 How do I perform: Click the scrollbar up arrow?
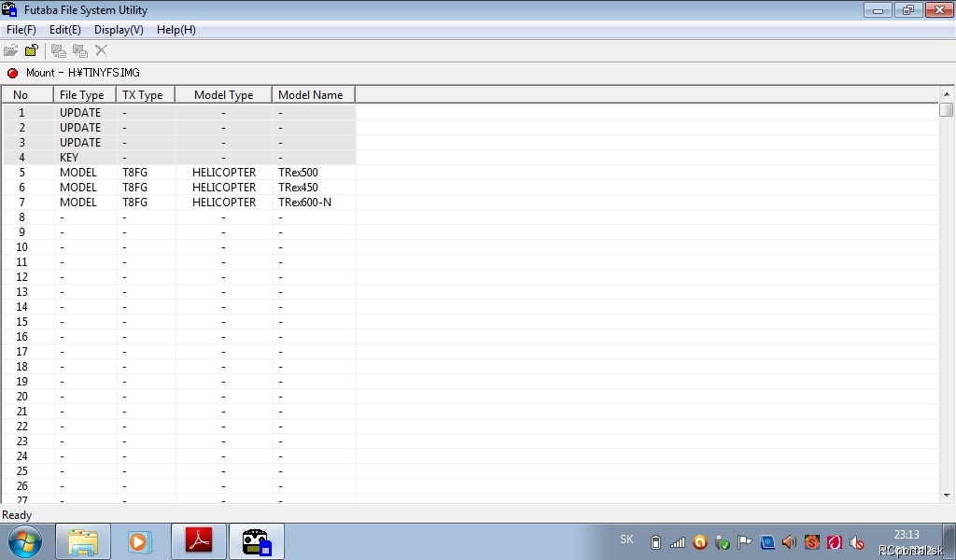[x=947, y=94]
